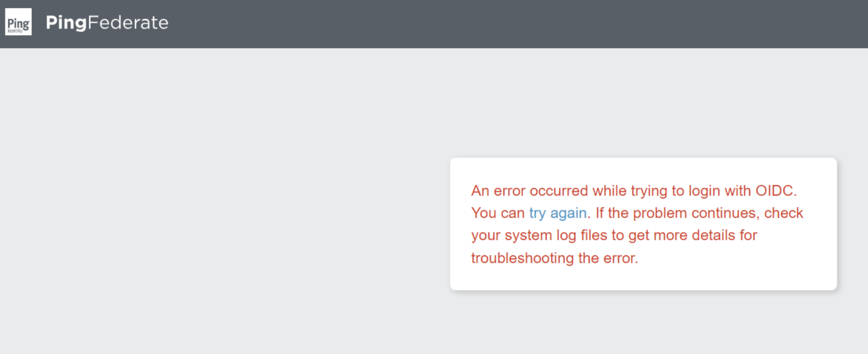Click "You can" before the try again link

(498, 213)
